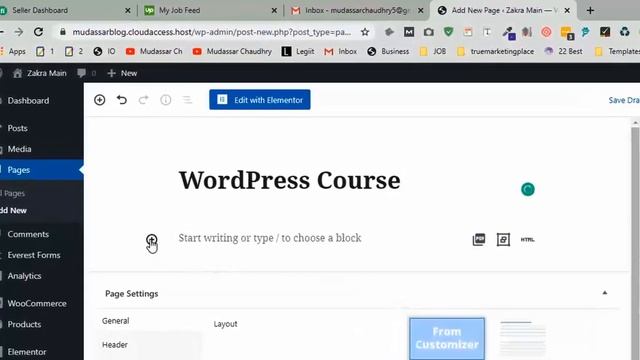This screenshot has height=360, width=640.
Task: Click the inline add block plus beside paragraph
Action: tap(151, 239)
